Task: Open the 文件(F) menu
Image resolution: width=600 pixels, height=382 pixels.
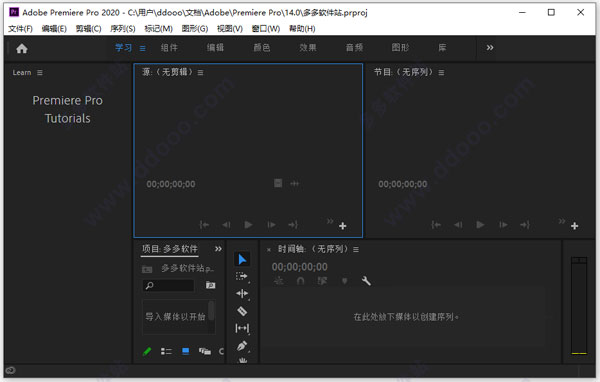Action: [x=21, y=29]
